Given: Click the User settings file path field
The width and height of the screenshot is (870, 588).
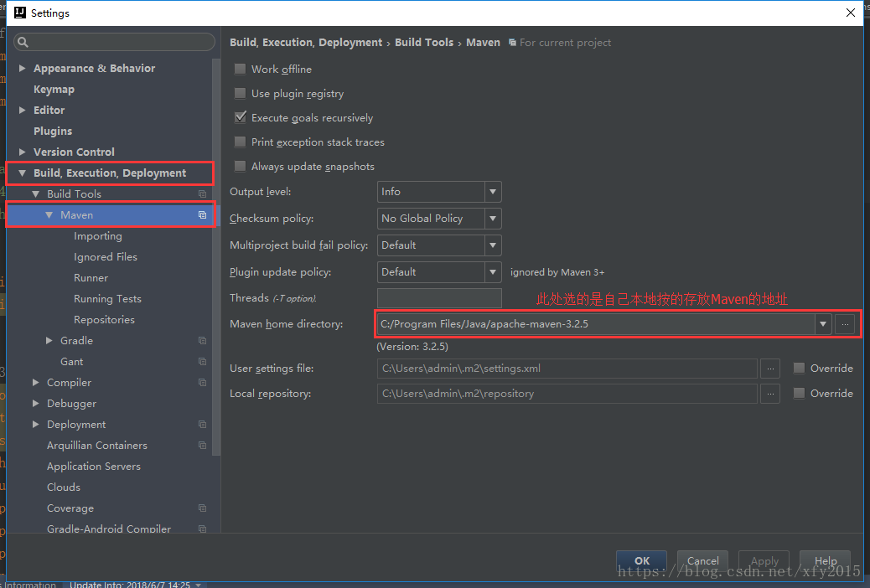Looking at the screenshot, I should click(x=567, y=369).
